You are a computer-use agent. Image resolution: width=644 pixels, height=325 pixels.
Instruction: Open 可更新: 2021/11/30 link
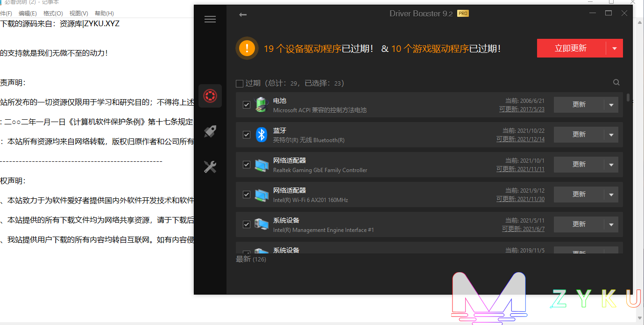520,199
